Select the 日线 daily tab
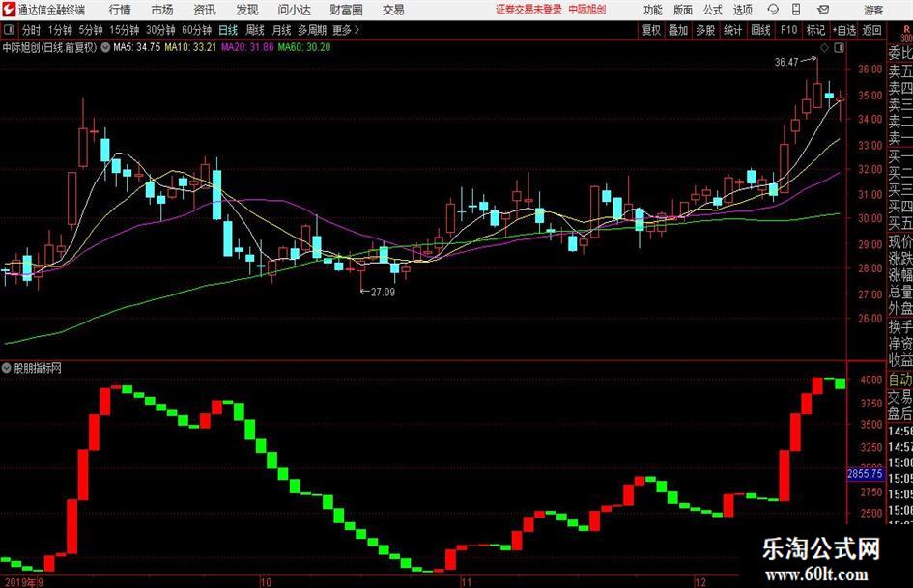The width and height of the screenshot is (913, 588). click(228, 30)
